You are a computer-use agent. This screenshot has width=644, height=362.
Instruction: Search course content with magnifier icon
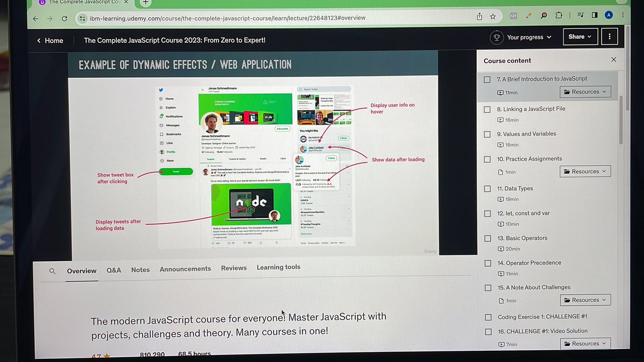(x=52, y=271)
